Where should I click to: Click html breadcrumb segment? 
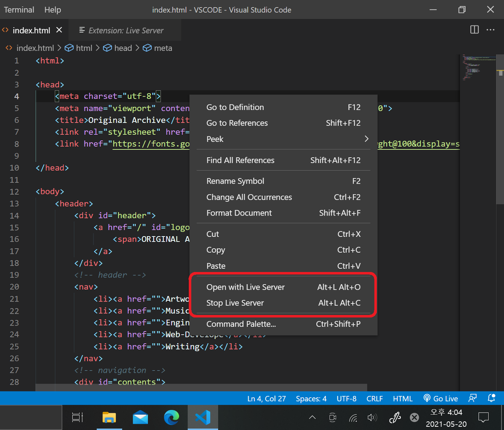point(84,48)
